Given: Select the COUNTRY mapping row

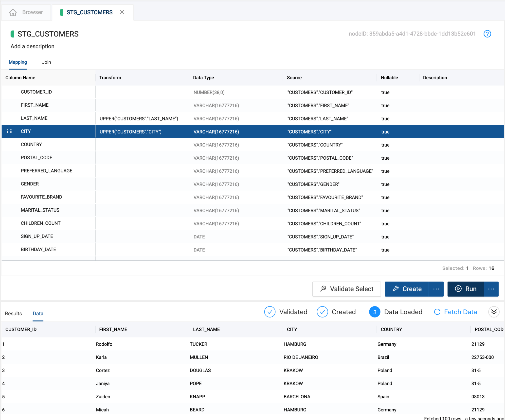Looking at the screenshot, I should coord(252,145).
